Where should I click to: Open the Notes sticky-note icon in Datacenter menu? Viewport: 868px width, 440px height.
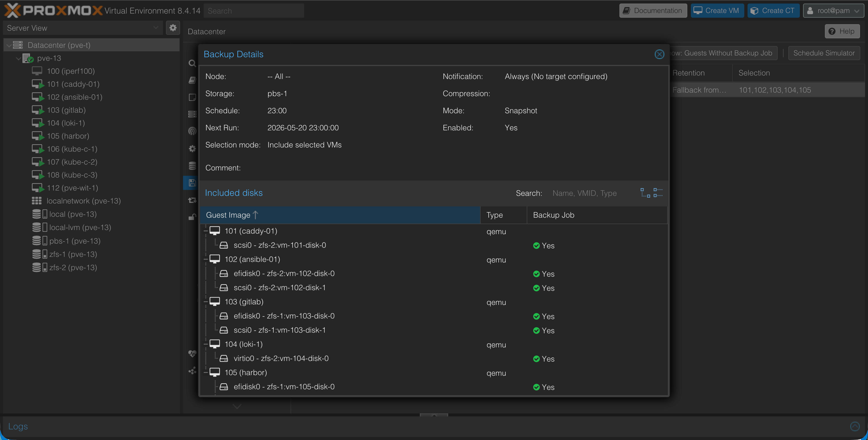(x=192, y=97)
